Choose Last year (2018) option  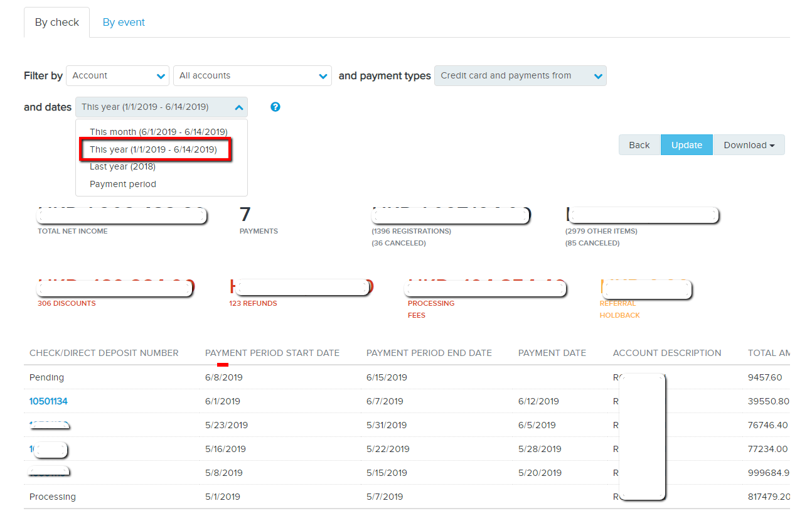coord(122,167)
